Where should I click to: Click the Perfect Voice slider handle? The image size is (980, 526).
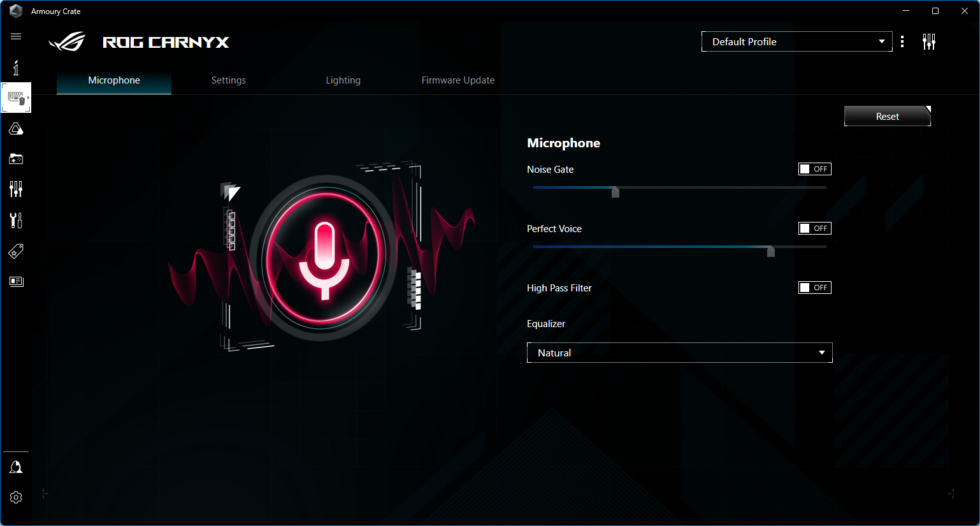pyautogui.click(x=771, y=251)
